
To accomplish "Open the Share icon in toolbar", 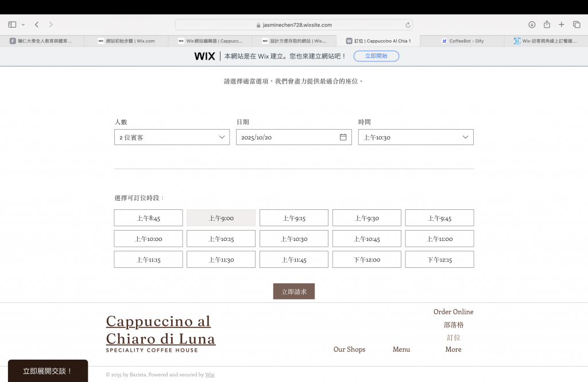I will [x=547, y=24].
